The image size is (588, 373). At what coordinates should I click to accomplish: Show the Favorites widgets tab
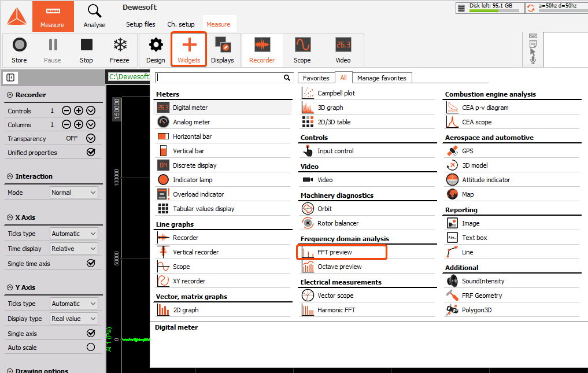tap(316, 77)
